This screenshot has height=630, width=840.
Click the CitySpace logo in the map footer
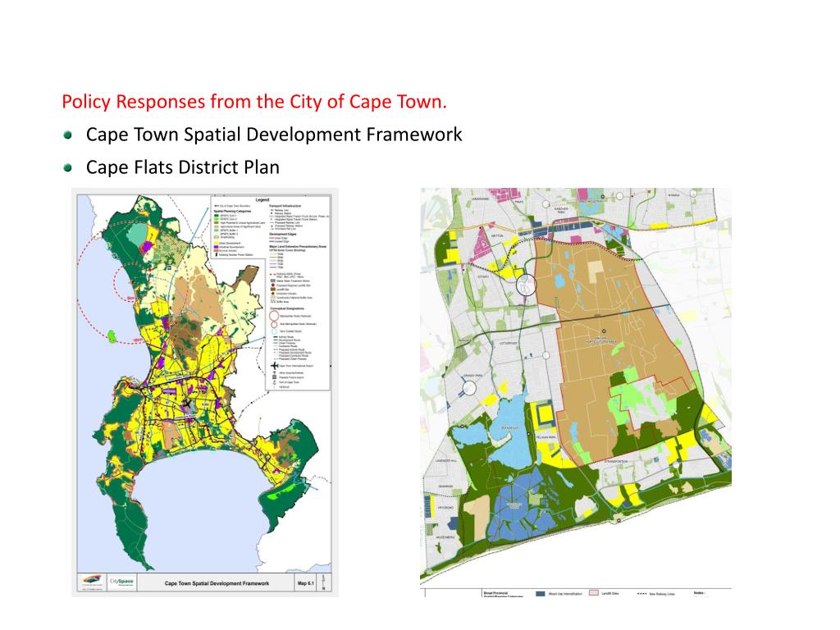point(121,582)
